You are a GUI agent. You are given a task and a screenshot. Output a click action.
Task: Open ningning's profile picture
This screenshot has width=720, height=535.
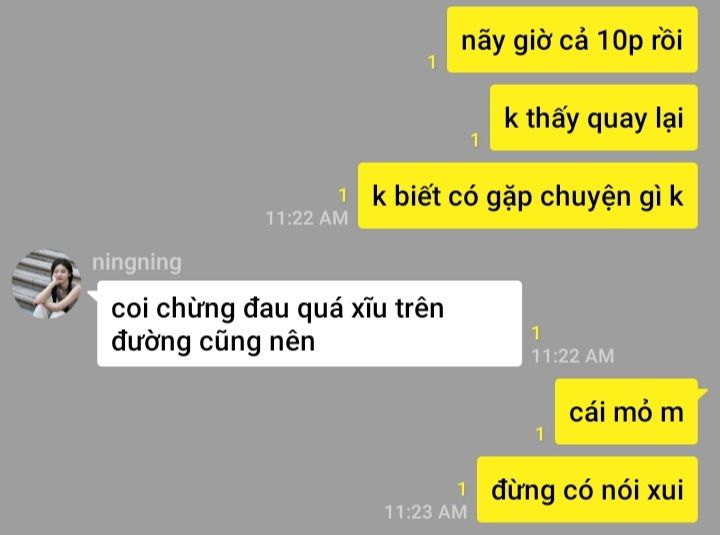coord(46,284)
